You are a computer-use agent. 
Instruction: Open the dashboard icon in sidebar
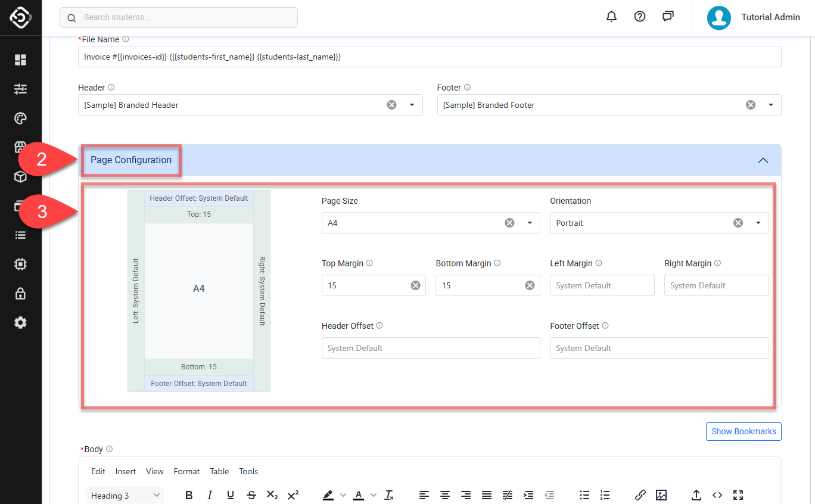tap(21, 60)
